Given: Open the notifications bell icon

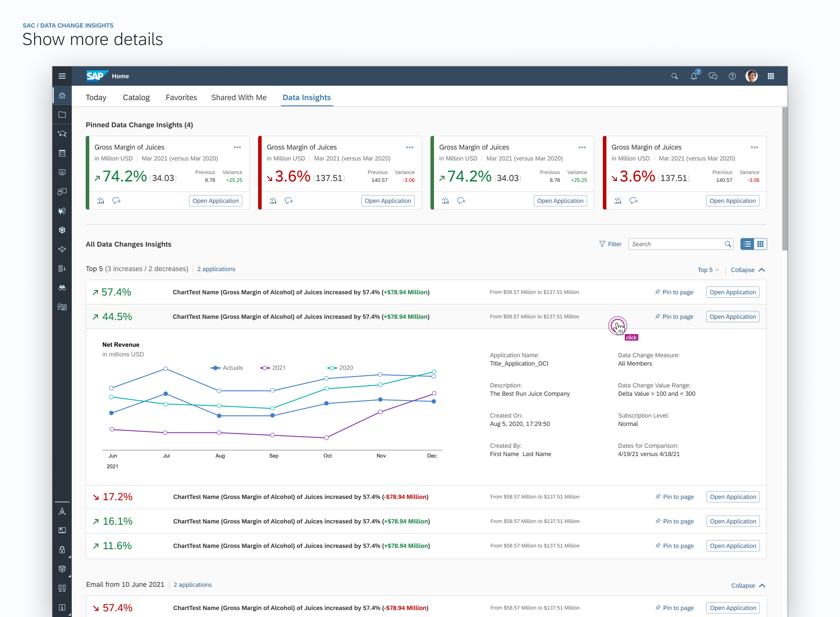Looking at the screenshot, I should [694, 76].
